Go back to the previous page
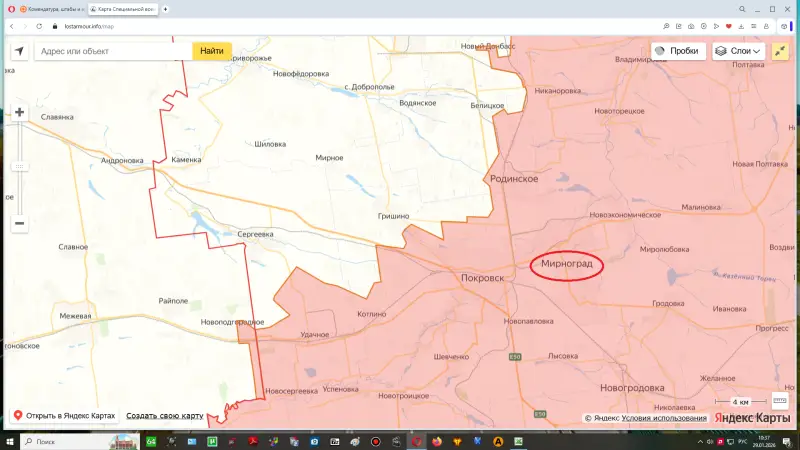The width and height of the screenshot is (800, 450). click(x=11, y=25)
